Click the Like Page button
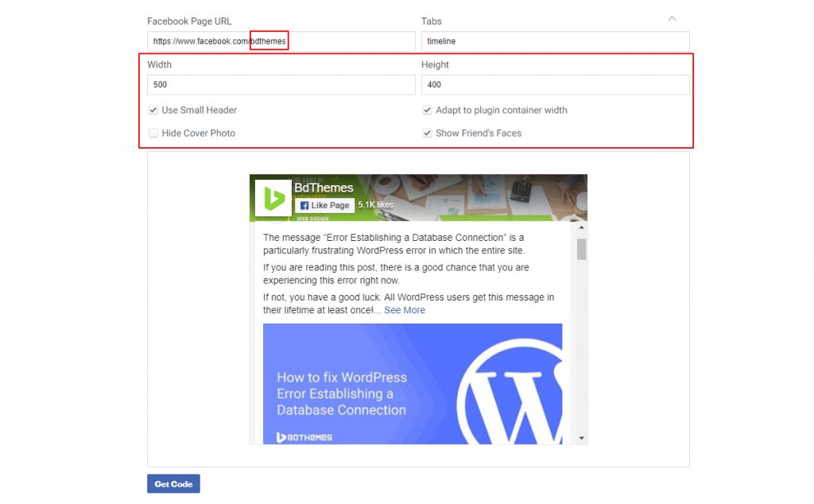The image size is (814, 504). click(x=324, y=205)
